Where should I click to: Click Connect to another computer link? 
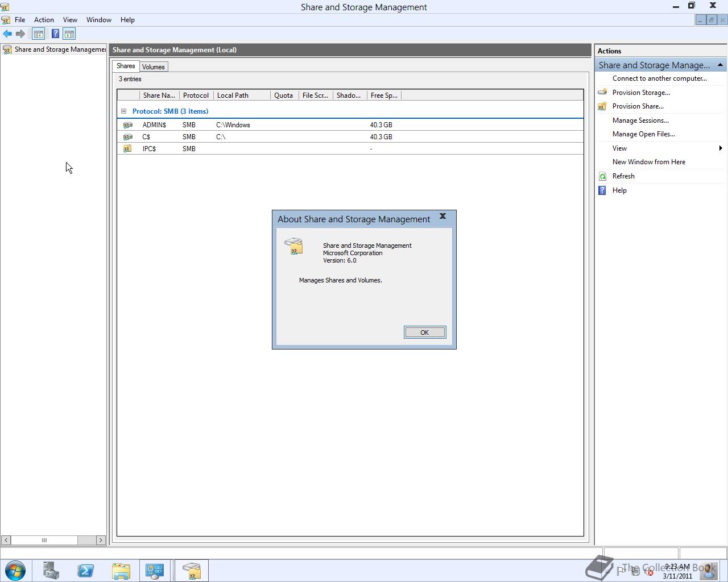coord(660,78)
